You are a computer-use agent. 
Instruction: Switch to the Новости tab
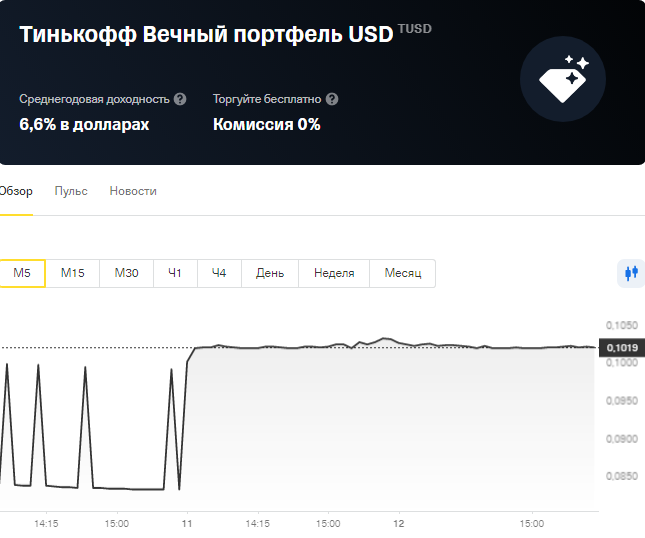[x=133, y=191]
